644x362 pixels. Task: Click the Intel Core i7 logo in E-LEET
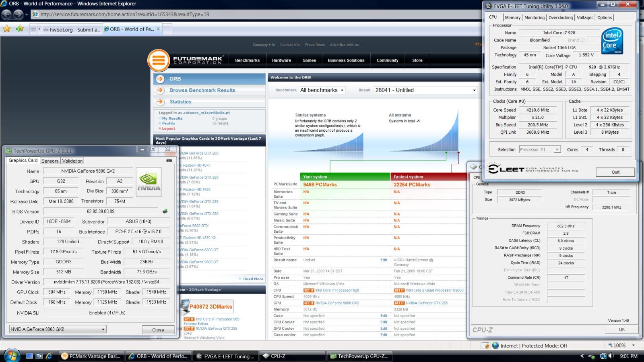click(x=612, y=41)
